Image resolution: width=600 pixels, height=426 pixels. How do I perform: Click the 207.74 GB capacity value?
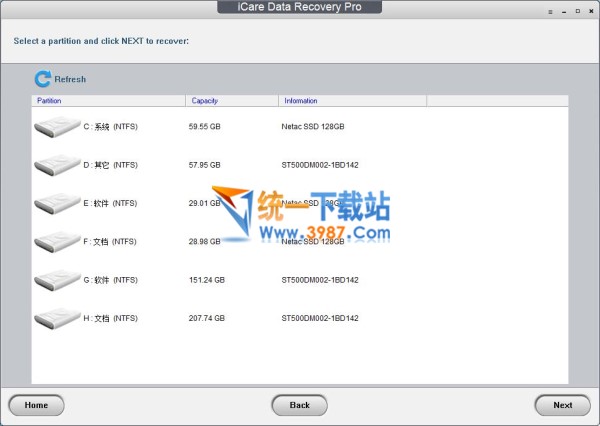207,318
